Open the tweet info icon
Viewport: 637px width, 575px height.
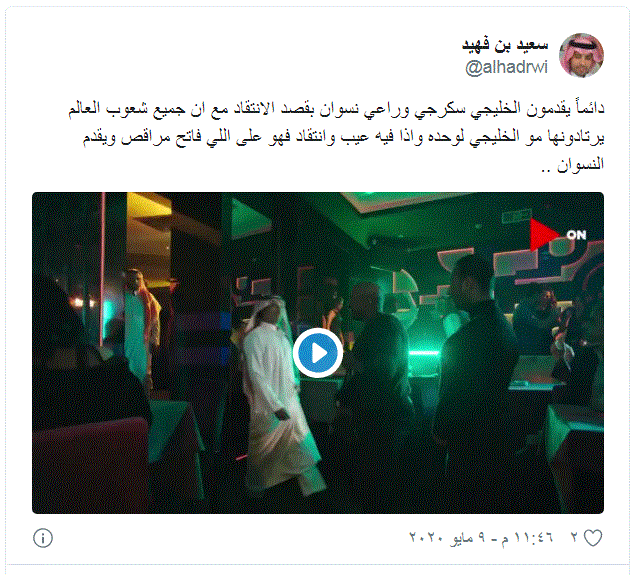click(x=43, y=538)
